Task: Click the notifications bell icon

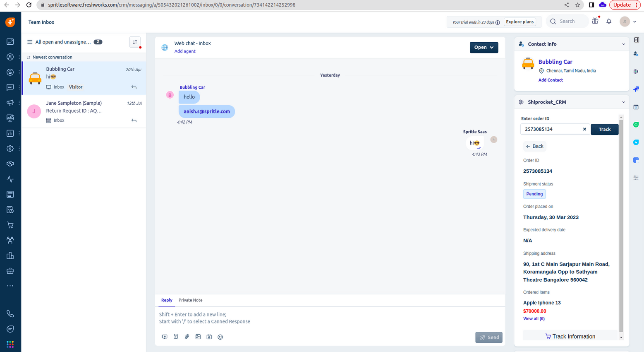Action: (609, 22)
